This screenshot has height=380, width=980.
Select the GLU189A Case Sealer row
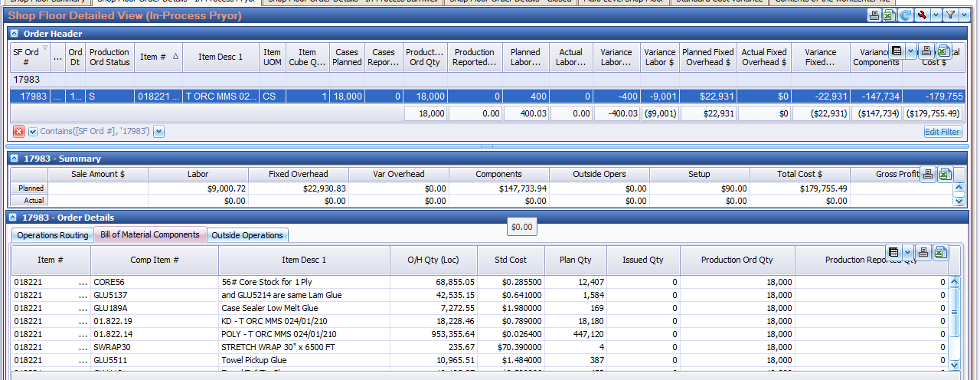click(x=480, y=308)
